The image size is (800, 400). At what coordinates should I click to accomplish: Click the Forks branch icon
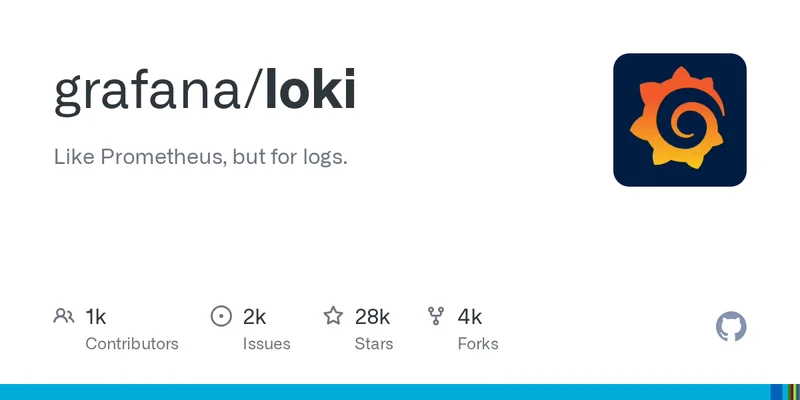click(436, 317)
